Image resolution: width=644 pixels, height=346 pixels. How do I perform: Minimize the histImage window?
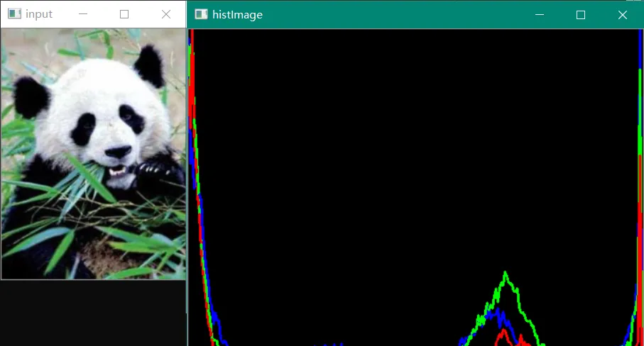pyautogui.click(x=540, y=15)
